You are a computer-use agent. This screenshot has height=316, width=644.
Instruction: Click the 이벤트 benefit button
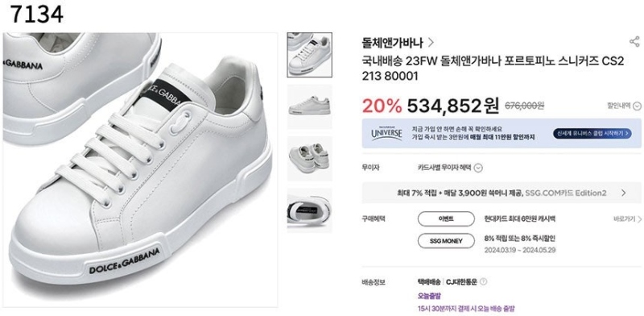point(446,219)
